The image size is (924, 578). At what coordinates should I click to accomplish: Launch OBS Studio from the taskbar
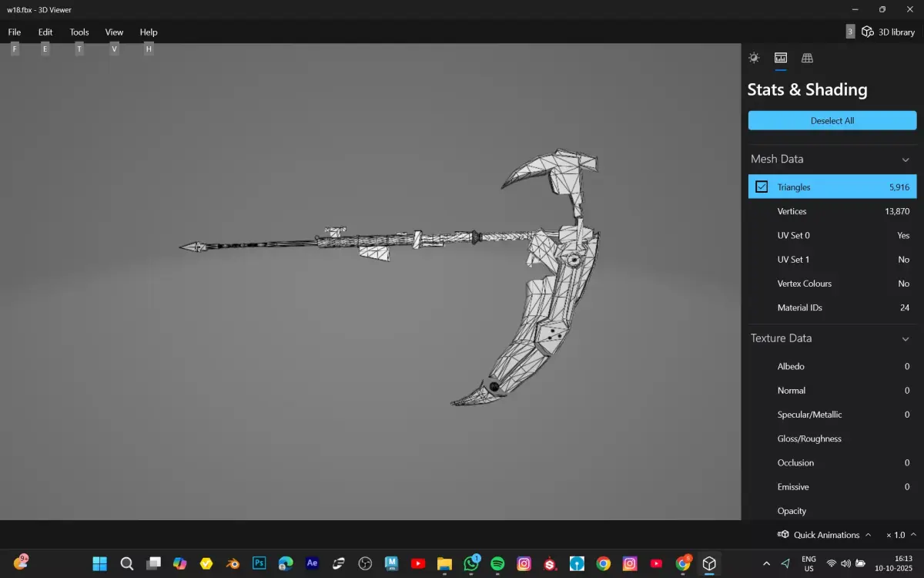[365, 563]
